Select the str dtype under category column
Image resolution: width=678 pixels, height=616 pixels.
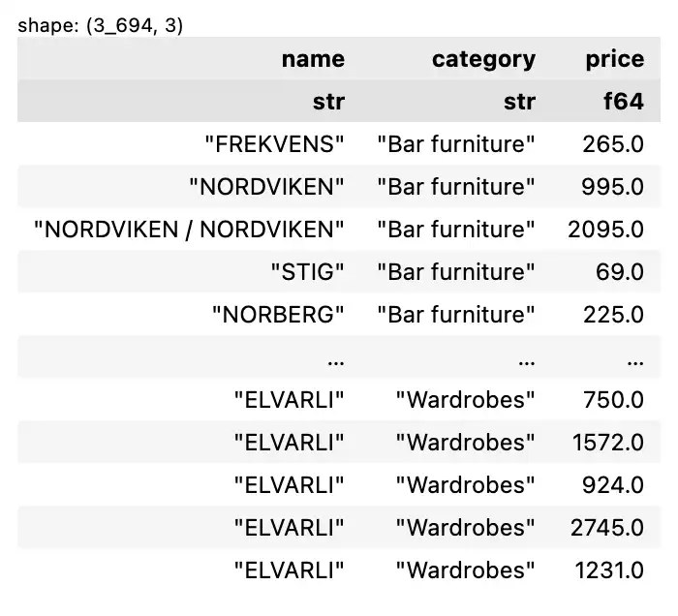pos(519,102)
